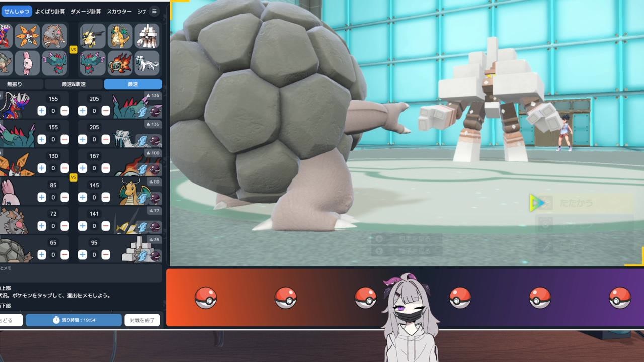Decrease rank for my speed 130 row
This screenshot has height=362, width=644.
pos(65,168)
